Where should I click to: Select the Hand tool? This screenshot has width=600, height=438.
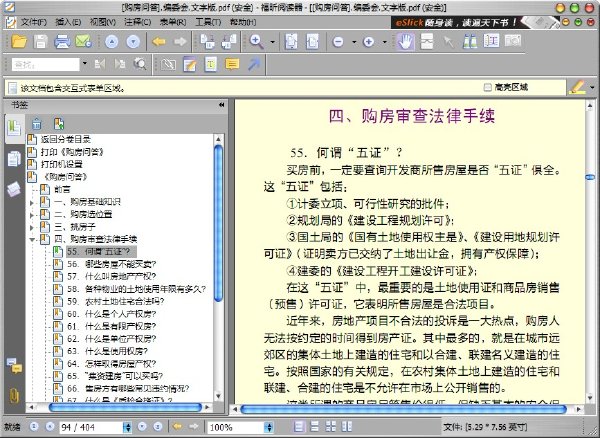click(406, 41)
